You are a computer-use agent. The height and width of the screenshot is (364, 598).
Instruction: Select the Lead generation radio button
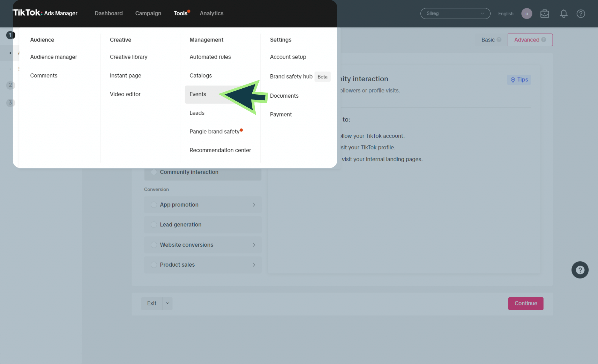[154, 225]
